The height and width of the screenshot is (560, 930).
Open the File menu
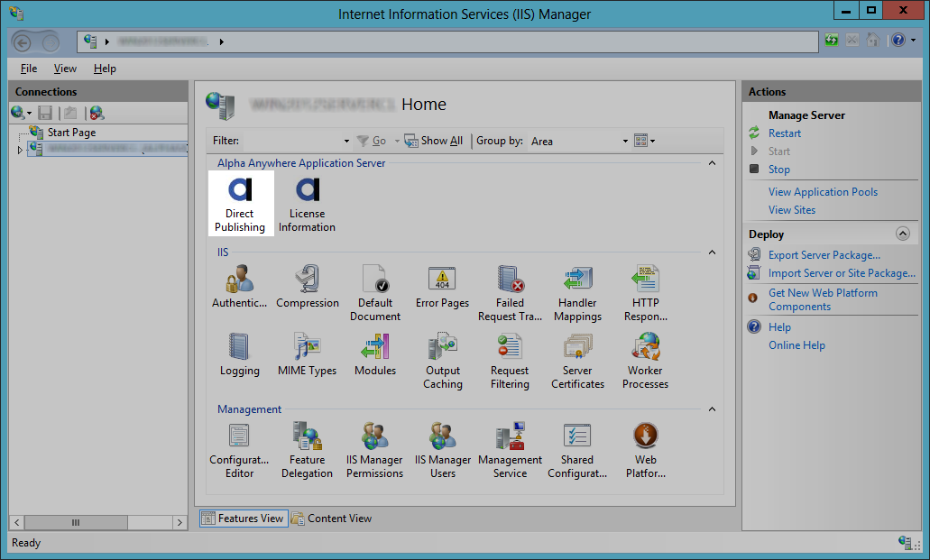(x=29, y=69)
